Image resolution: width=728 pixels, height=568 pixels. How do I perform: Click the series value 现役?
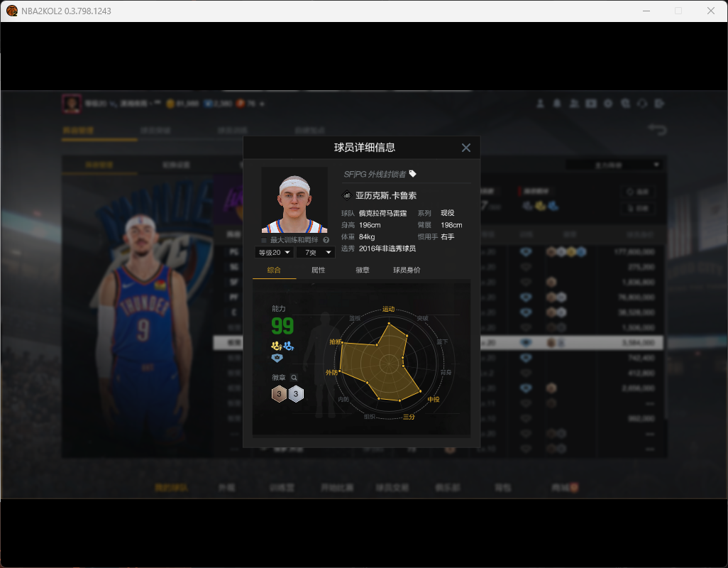448,213
